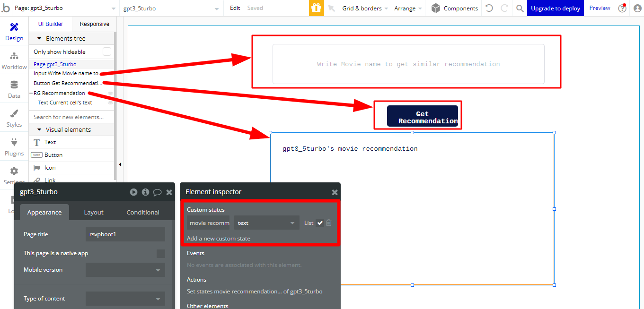Click the Bubble logo in top-left corner
This screenshot has height=309, width=644.
click(6, 8)
